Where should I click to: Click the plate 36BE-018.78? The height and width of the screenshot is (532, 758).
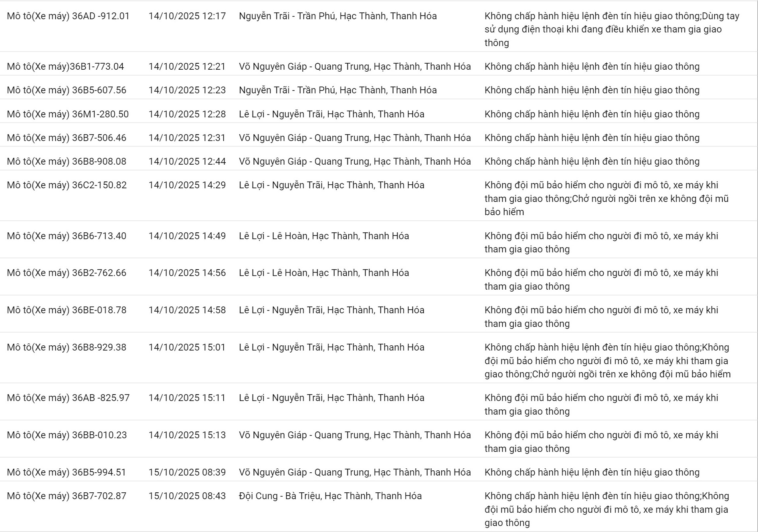pyautogui.click(x=67, y=310)
